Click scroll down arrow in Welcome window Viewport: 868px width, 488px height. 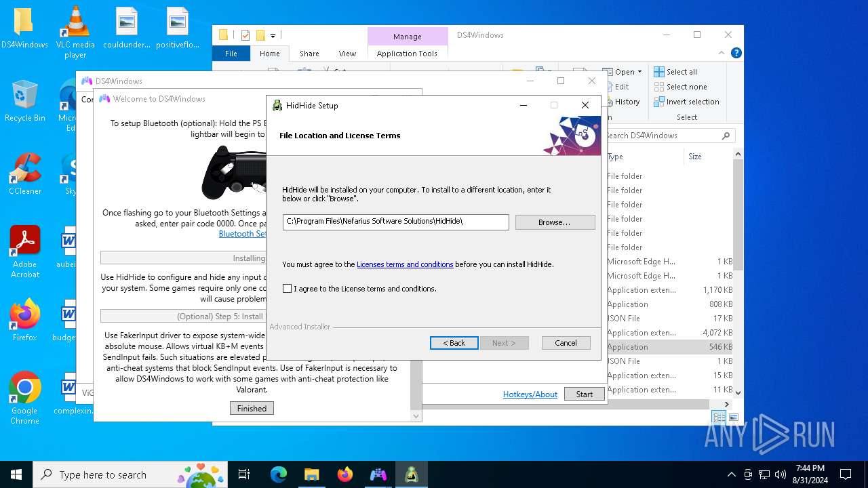416,416
